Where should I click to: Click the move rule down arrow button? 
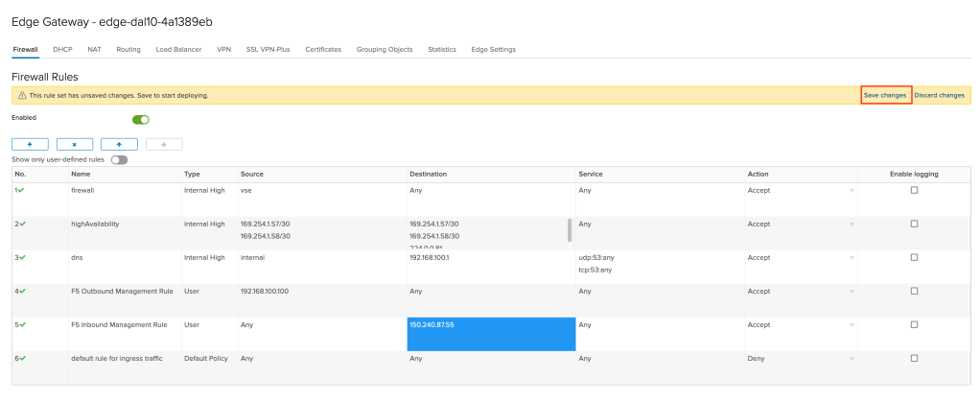[164, 144]
